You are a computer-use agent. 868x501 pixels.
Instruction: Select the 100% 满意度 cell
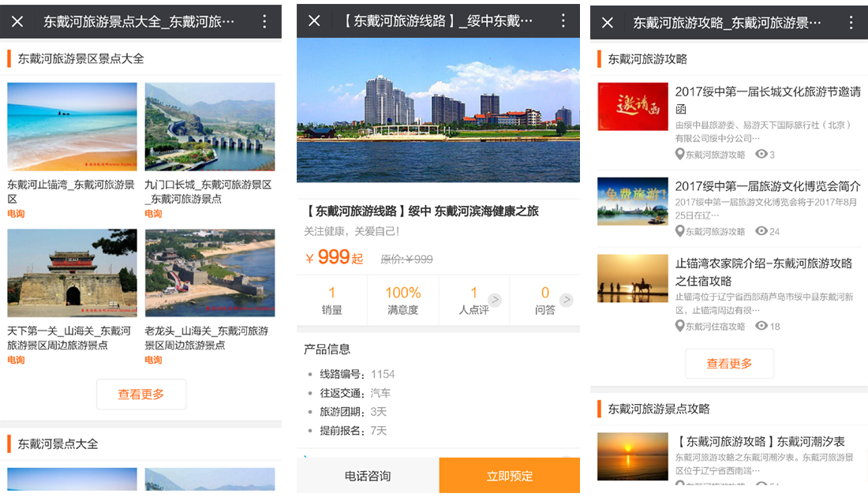click(403, 300)
